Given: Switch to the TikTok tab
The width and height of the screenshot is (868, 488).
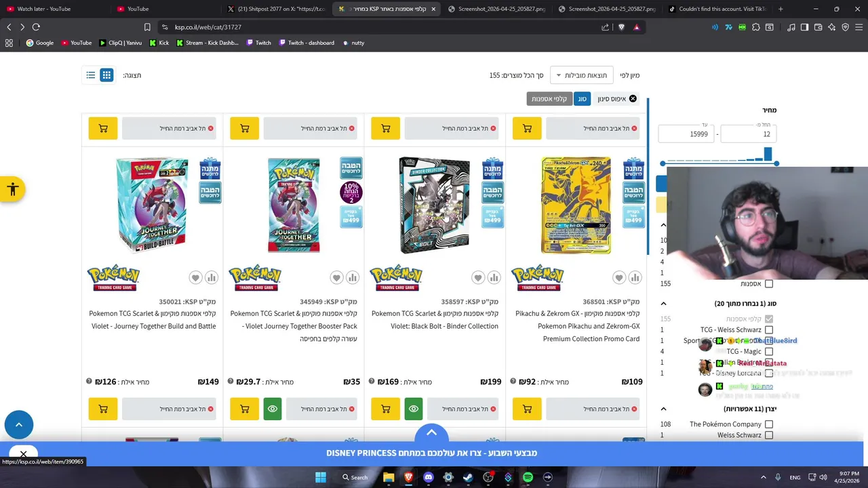Looking at the screenshot, I should (719, 9).
